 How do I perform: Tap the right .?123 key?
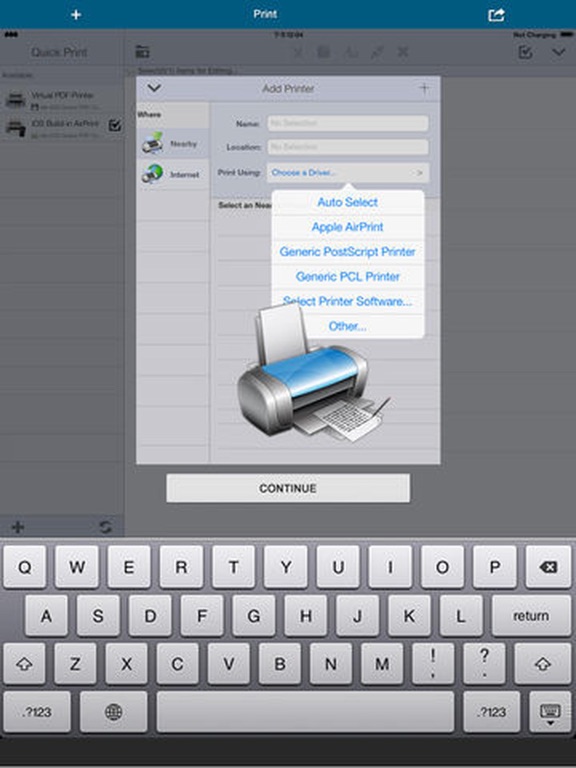pyautogui.click(x=491, y=712)
